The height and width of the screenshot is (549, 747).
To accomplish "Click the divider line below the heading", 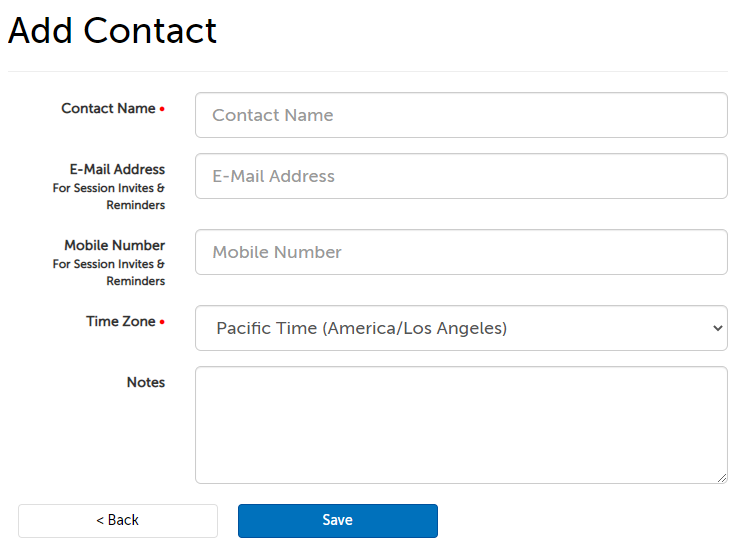I will click(x=370, y=71).
